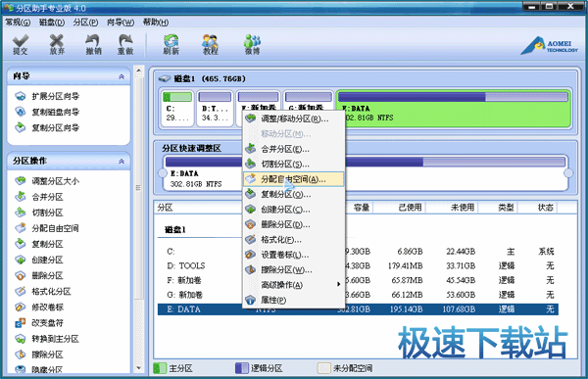The image size is (588, 379).
Task: Select 合并分区 in the sidebar
Action: tap(39, 197)
